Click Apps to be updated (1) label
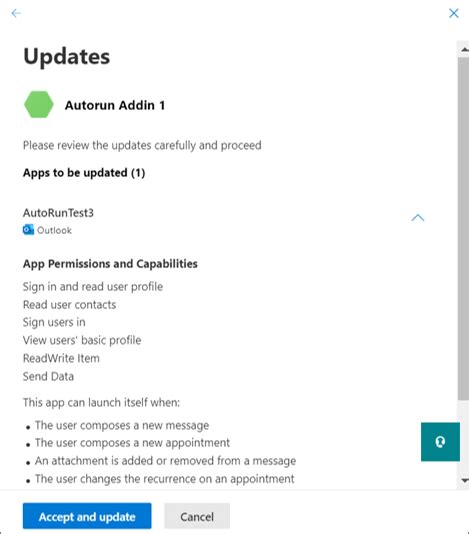 [84, 173]
